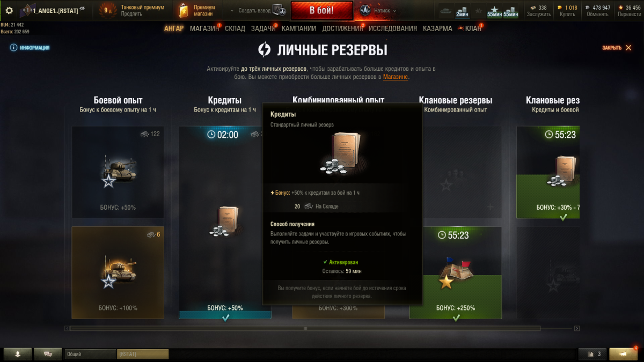Open the chat channels icon
Image resolution: width=644 pixels, height=362 pixels.
point(48,353)
